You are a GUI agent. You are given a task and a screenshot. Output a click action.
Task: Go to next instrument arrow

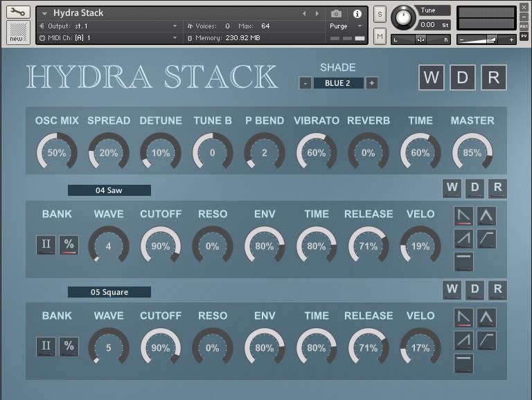click(317, 14)
